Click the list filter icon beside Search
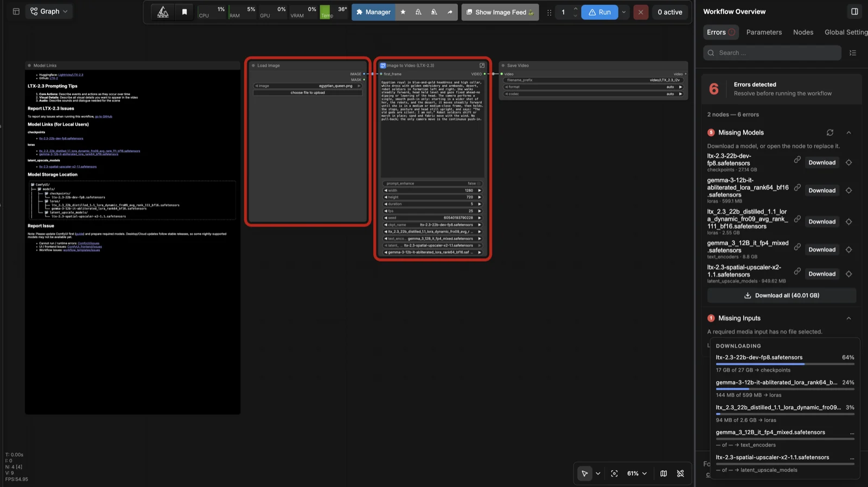 pos(853,53)
